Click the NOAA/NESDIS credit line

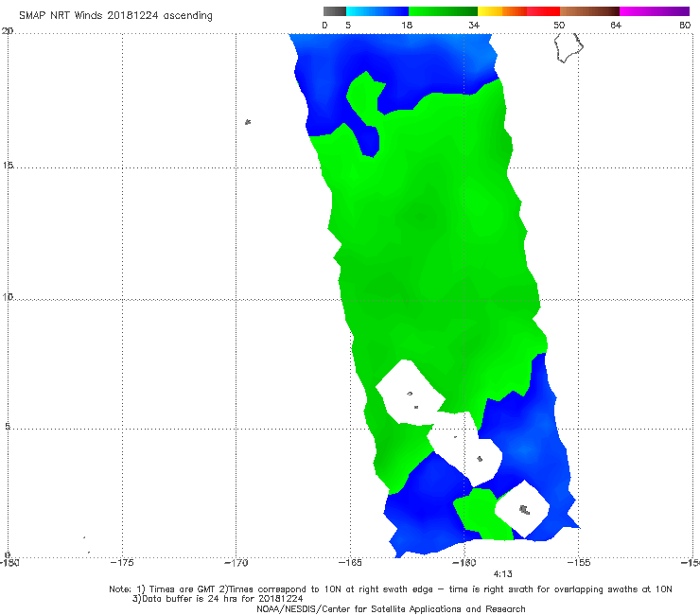pos(391,609)
